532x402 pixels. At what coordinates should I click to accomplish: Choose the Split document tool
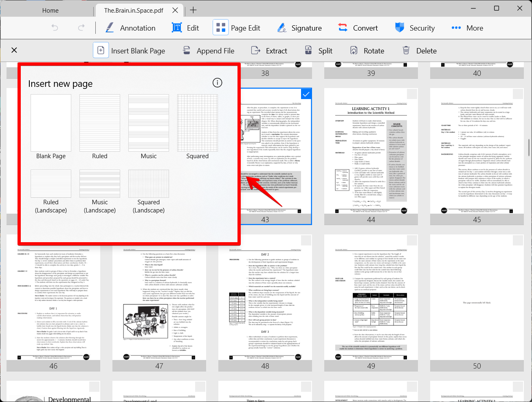[319, 51]
